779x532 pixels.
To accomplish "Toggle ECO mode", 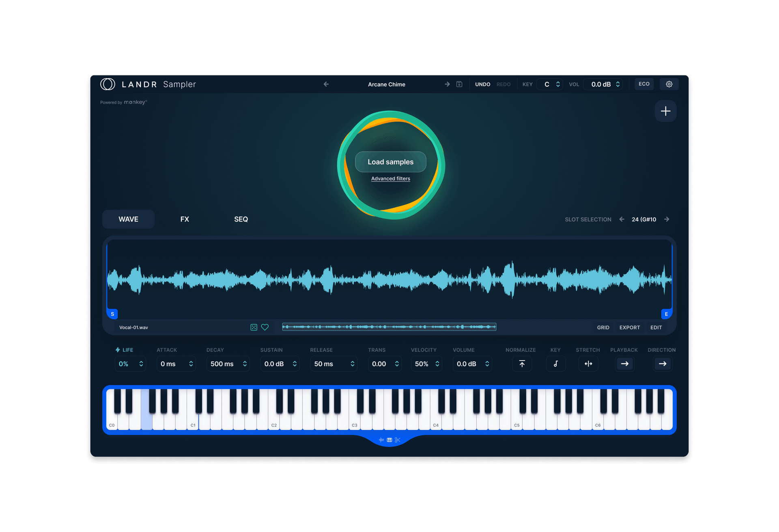I will pos(644,84).
